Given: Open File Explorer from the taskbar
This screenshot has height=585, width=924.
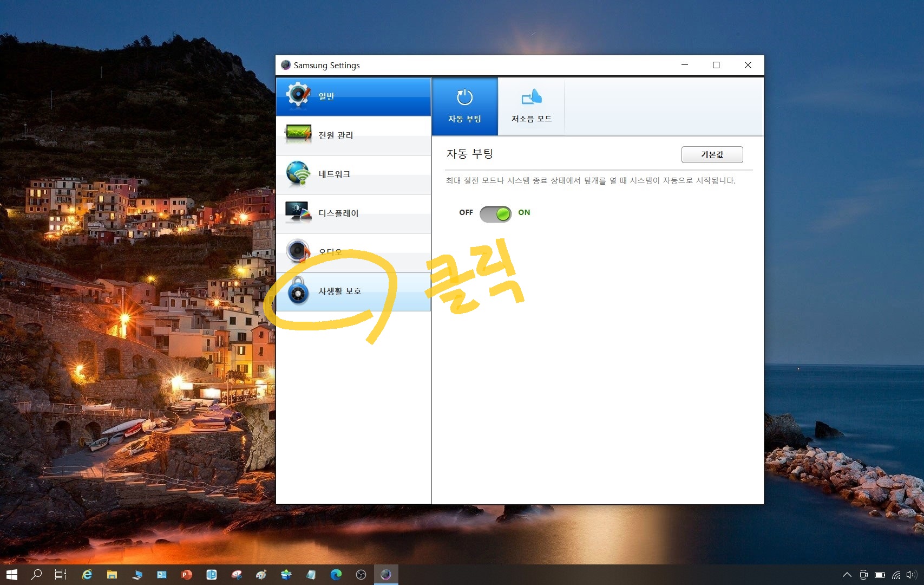Looking at the screenshot, I should click(112, 575).
